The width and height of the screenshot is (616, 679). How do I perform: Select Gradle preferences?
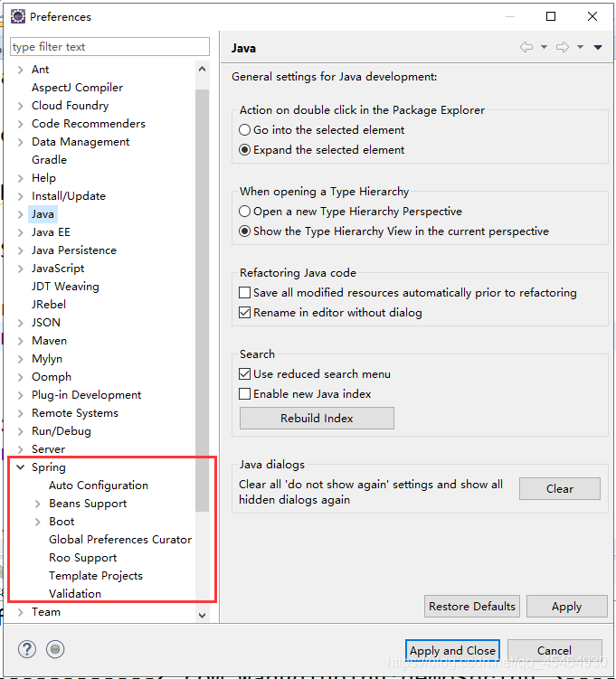[x=49, y=160]
